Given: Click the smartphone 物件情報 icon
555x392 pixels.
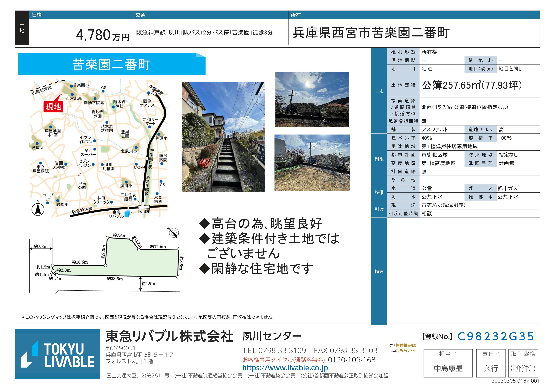Looking at the screenshot, I should 393,348.
